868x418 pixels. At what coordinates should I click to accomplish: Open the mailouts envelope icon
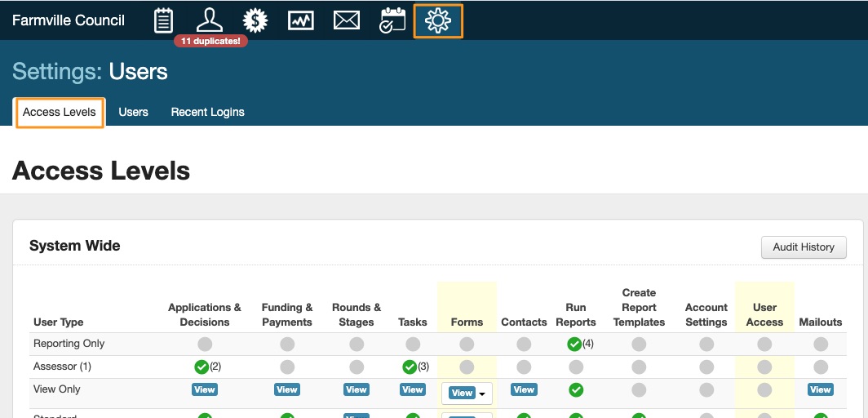pos(347,20)
